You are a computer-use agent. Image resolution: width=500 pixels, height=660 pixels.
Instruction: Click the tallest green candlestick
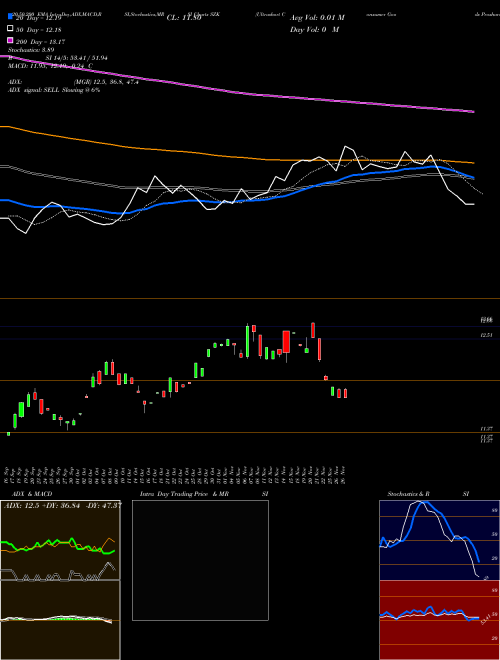(x=247, y=341)
